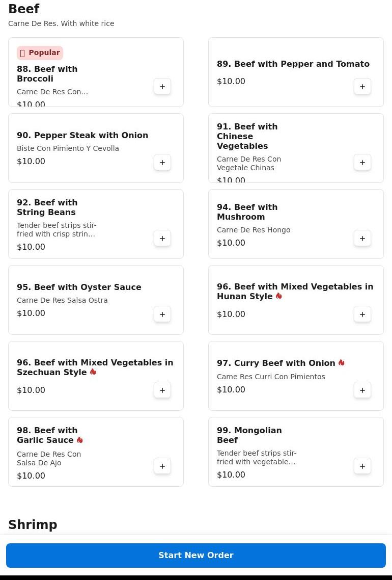Click the Shrimp section heading
Image resolution: width=392 pixels, height=580 pixels.
pyautogui.click(x=33, y=524)
